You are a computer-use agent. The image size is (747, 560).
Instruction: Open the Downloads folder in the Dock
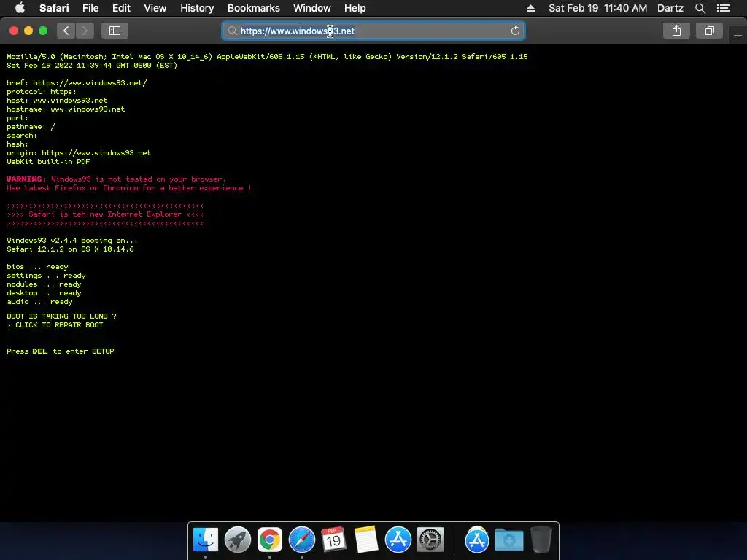[508, 540]
